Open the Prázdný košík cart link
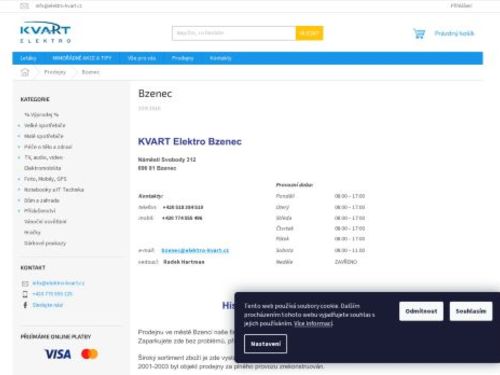 [x=454, y=33]
